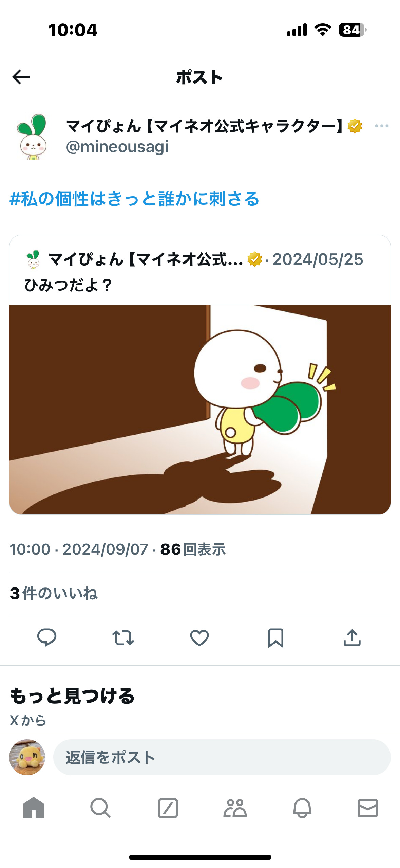View the 3件のいいね likes list
Viewport: 400px width, 868px height.
[x=54, y=593]
